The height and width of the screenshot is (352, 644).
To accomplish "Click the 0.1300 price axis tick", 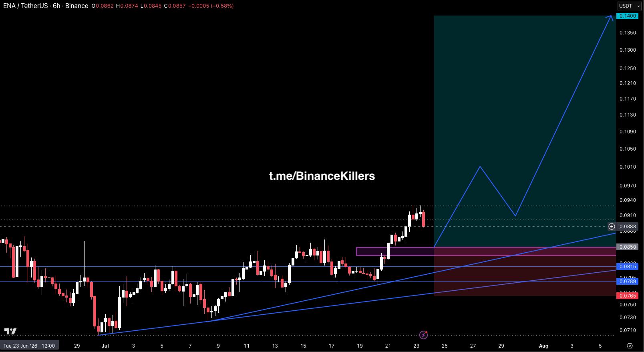I will click(x=628, y=50).
